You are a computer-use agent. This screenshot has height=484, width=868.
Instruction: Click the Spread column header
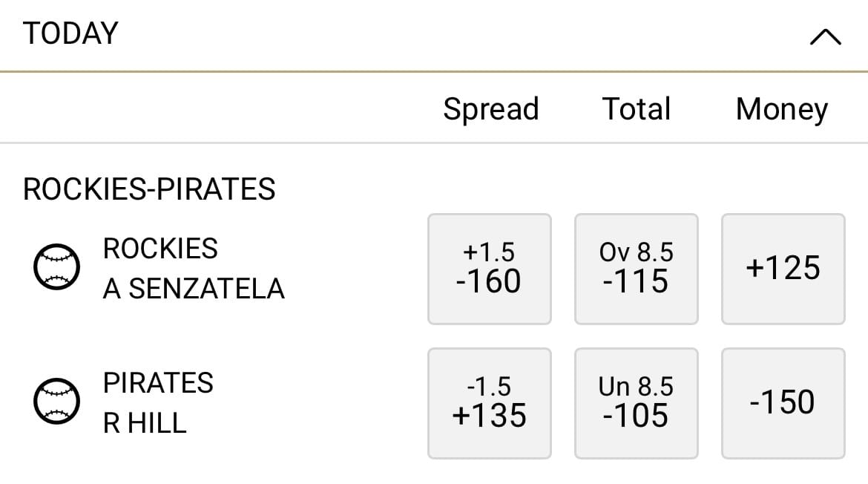pos(491,109)
